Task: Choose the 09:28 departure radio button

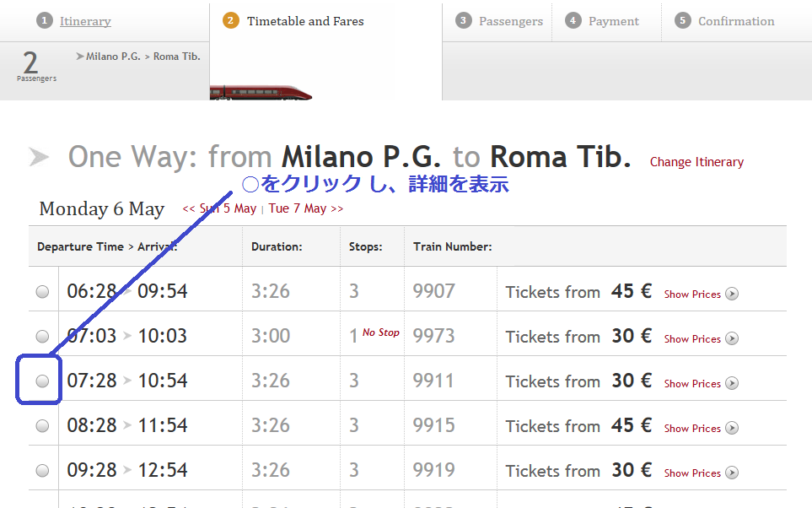Action: point(42,471)
